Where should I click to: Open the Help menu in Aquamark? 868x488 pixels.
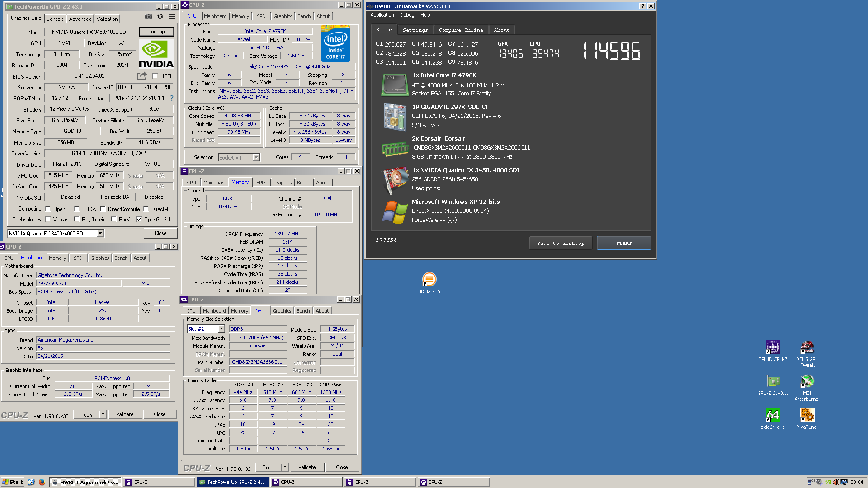click(425, 15)
